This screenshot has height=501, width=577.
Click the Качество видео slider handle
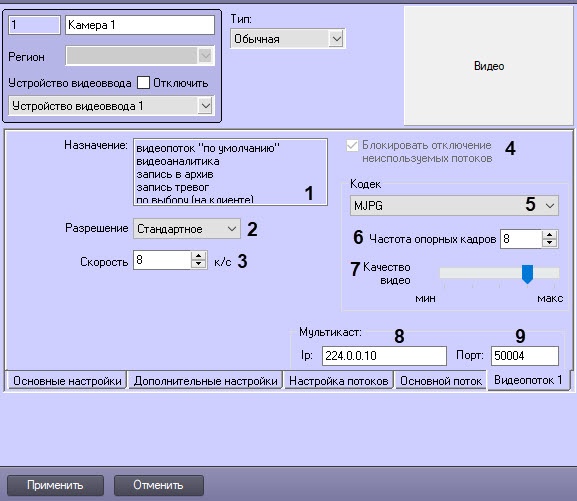click(x=527, y=274)
